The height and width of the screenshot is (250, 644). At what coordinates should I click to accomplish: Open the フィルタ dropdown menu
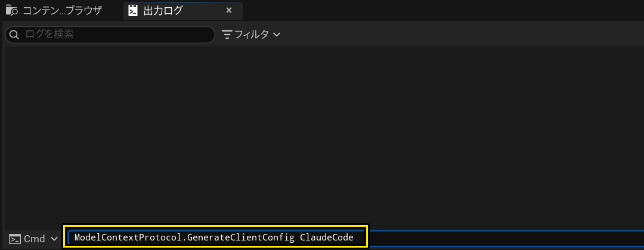tap(251, 35)
